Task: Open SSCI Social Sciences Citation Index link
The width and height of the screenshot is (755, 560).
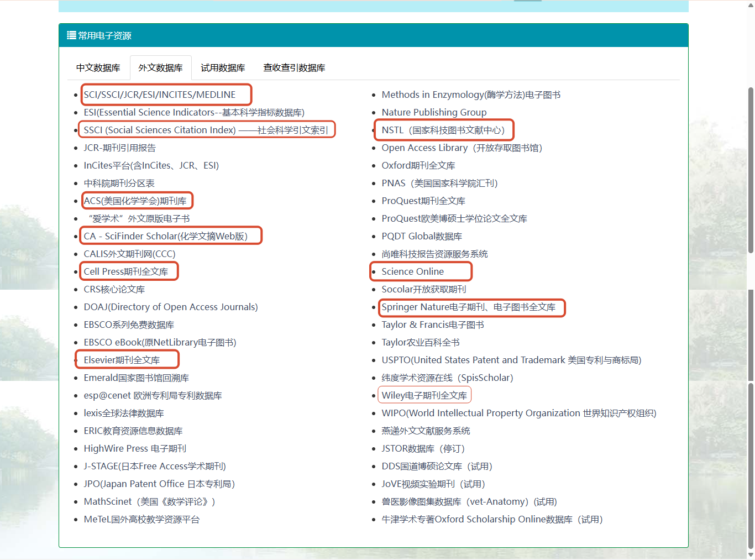Action: tap(206, 130)
